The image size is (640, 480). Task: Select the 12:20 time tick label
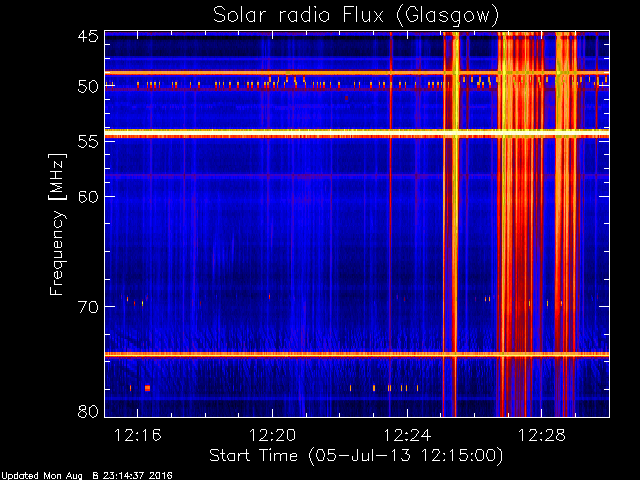coord(272,436)
